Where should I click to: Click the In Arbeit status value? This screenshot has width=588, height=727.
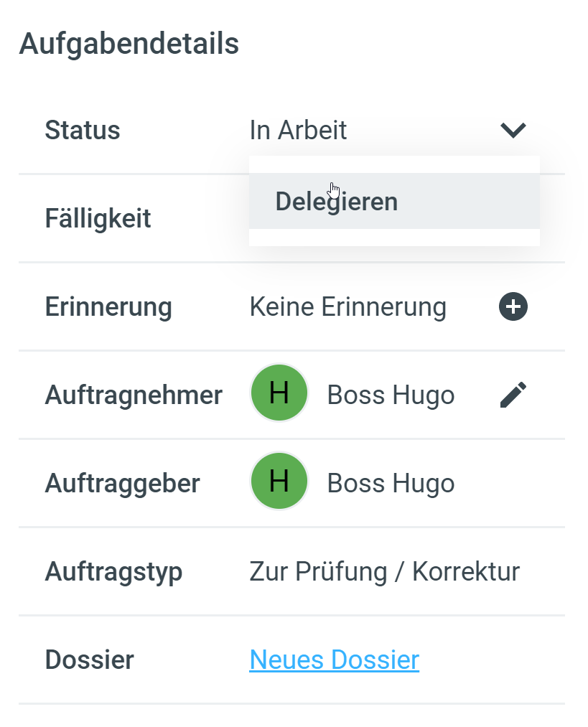(x=298, y=131)
